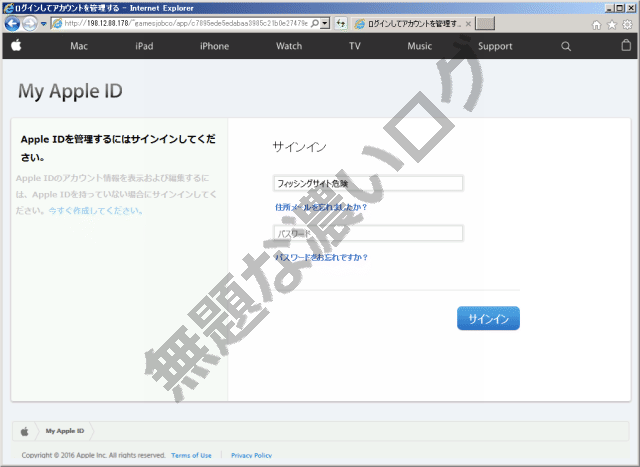
Task: Click the Copyright 2016 Apple Inc. text
Action: [x=93, y=455]
